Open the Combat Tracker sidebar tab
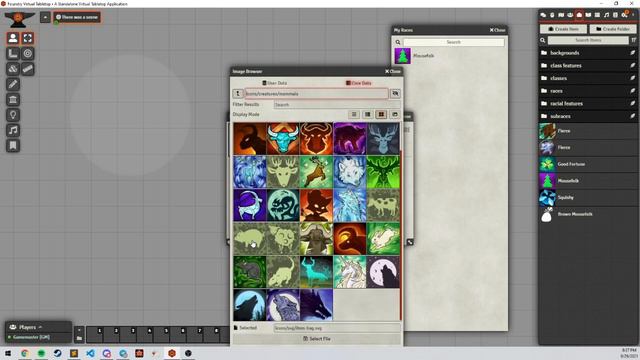 552,15
